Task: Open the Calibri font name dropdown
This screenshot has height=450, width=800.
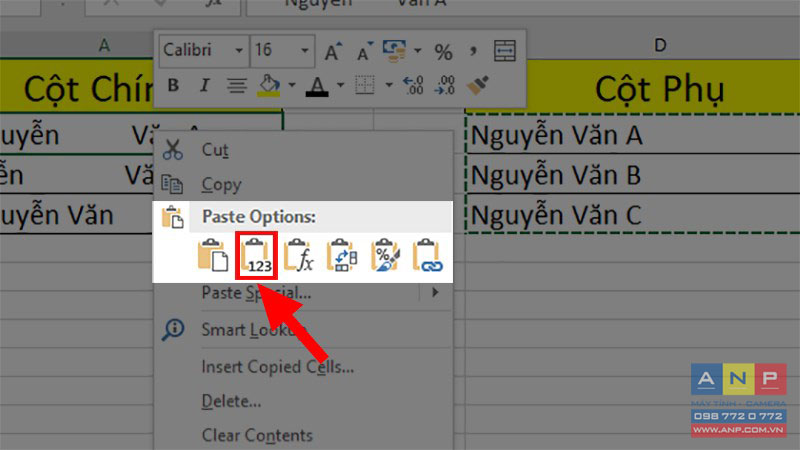Action: point(238,51)
